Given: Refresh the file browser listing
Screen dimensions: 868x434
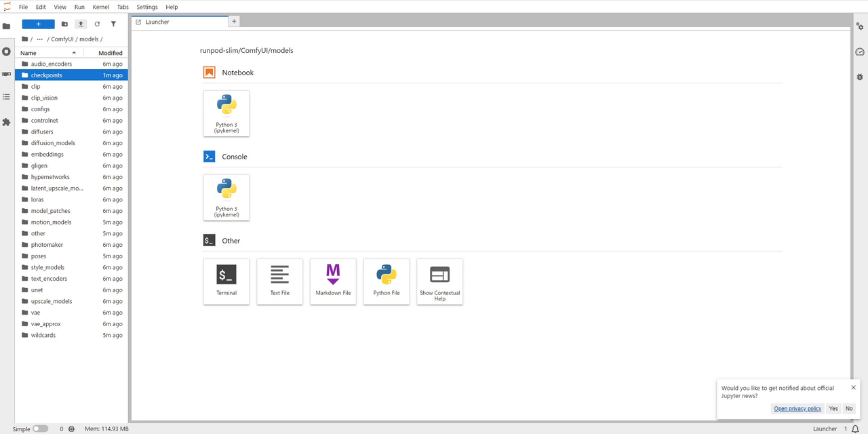Looking at the screenshot, I should [x=97, y=24].
